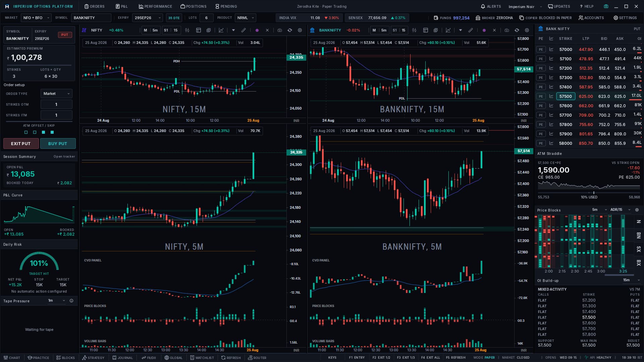This screenshot has height=362, width=644.
Task: Click layout icon in NIFTY chart toolbar
Action: click(x=199, y=30)
